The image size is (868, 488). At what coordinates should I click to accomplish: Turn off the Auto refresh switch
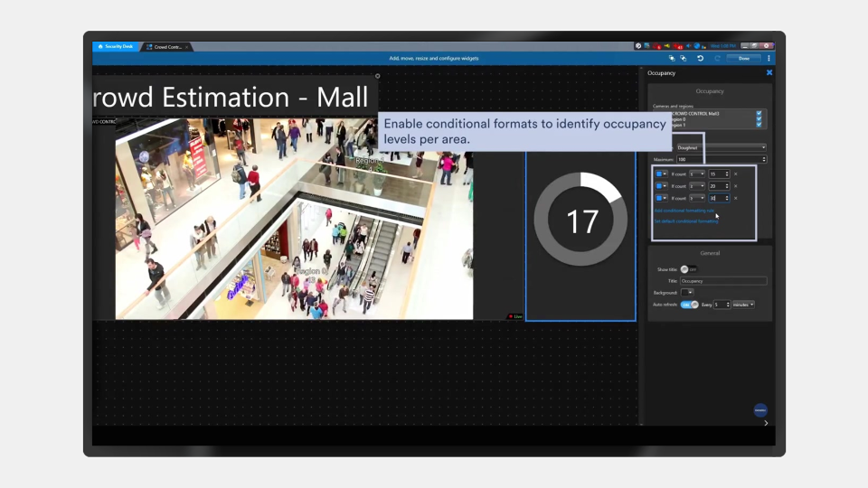pos(689,305)
